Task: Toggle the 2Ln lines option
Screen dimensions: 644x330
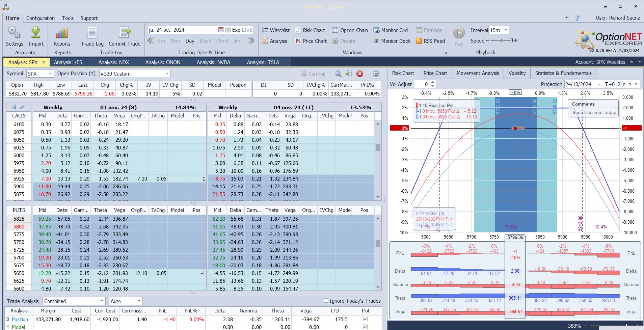Action: (x=621, y=84)
